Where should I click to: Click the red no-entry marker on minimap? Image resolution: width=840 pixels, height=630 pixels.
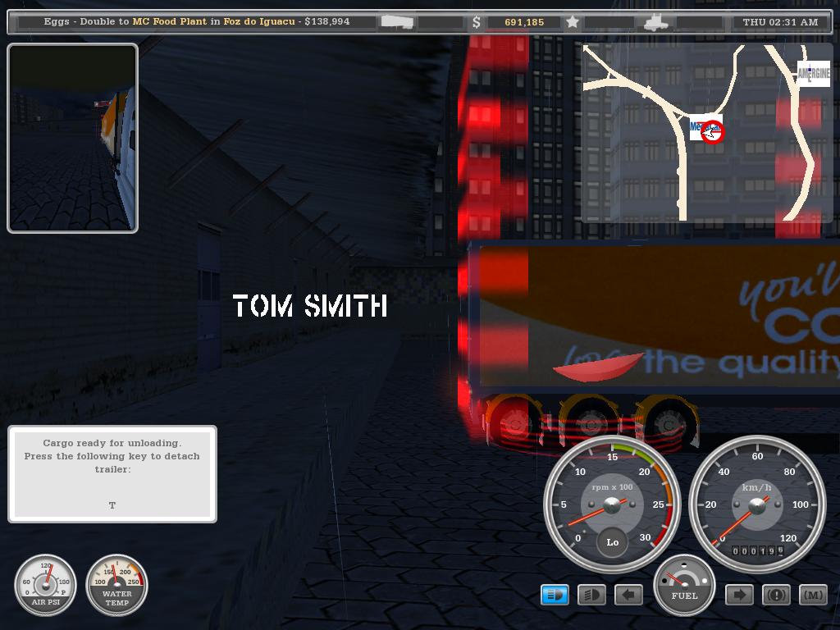713,132
